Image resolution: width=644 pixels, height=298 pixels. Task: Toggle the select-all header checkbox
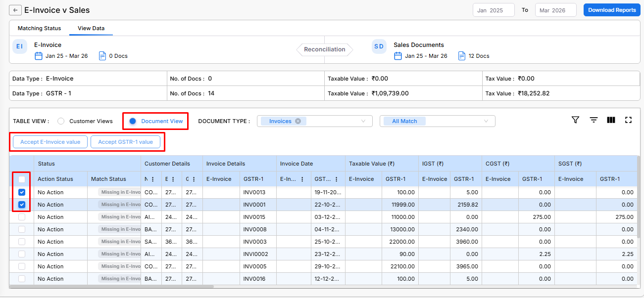22,179
